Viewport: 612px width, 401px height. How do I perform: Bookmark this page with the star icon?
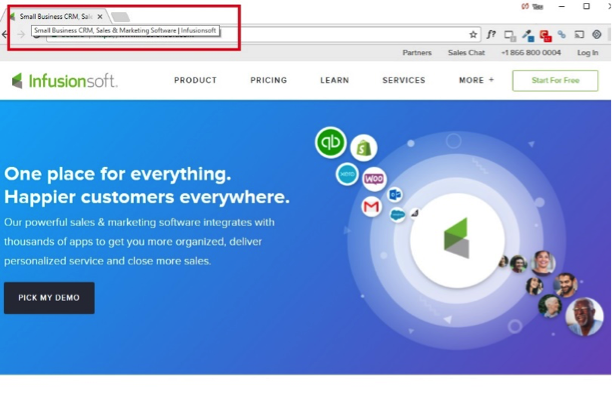(x=473, y=35)
